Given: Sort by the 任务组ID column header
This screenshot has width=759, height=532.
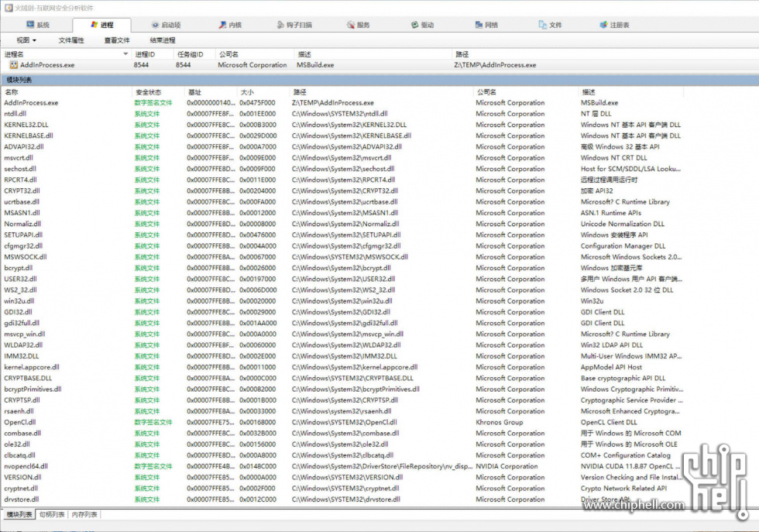Looking at the screenshot, I should tap(194, 54).
